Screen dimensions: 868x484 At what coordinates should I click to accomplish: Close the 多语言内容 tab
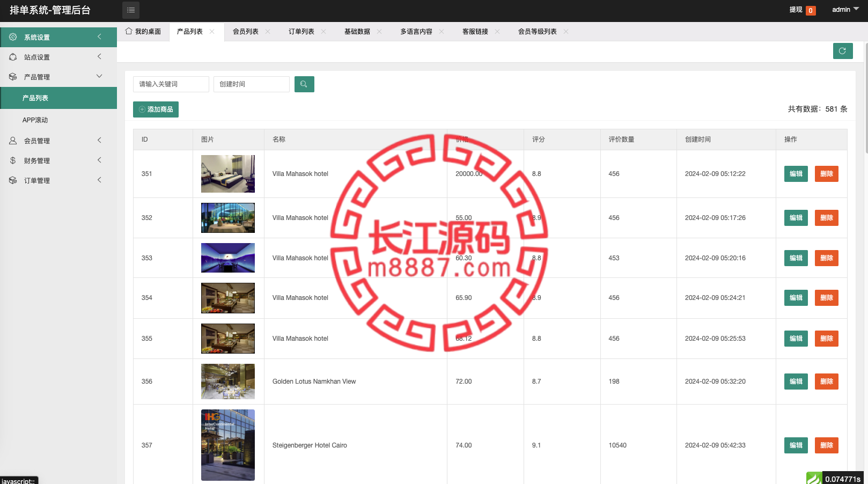[x=442, y=32]
